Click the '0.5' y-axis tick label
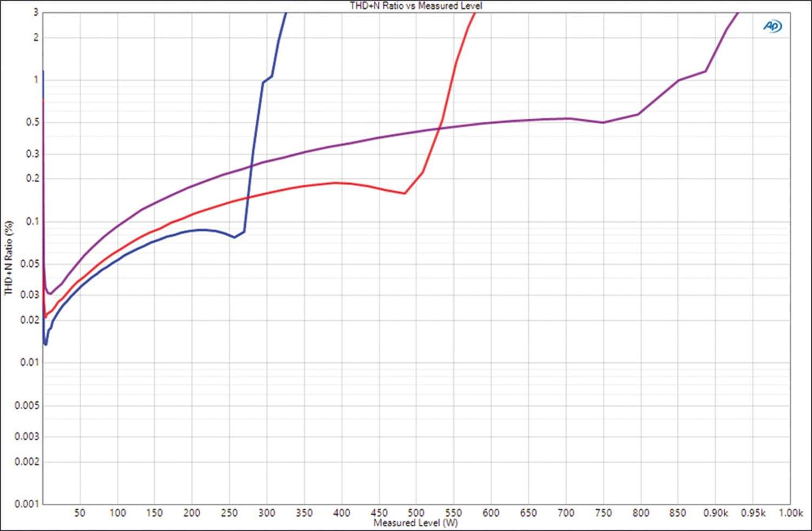The width and height of the screenshot is (812, 531). (32, 122)
